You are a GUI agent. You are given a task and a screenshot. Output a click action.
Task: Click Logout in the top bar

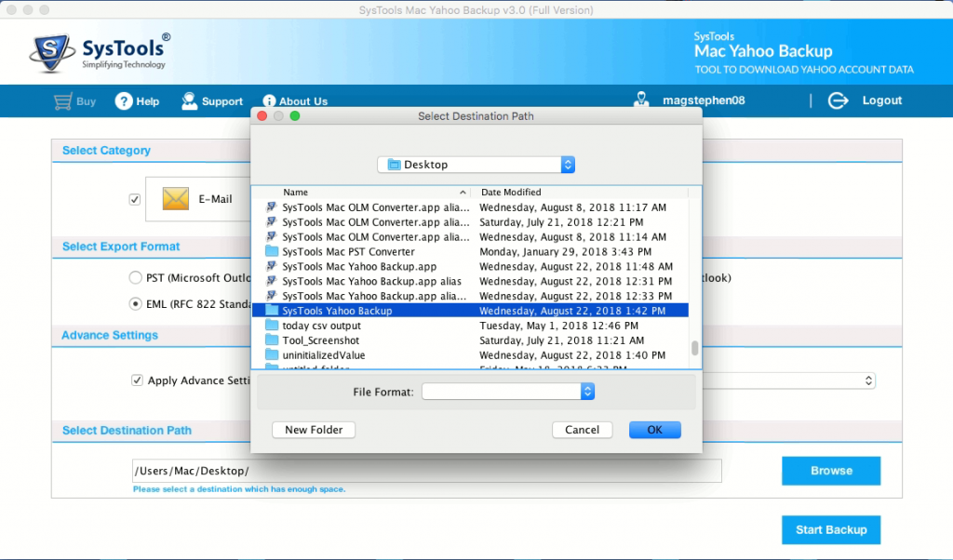[882, 100]
